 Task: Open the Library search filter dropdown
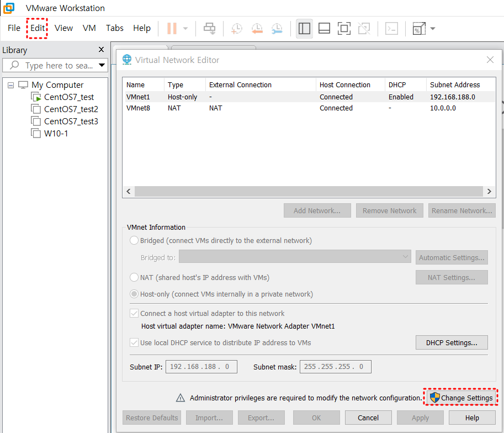coord(102,65)
